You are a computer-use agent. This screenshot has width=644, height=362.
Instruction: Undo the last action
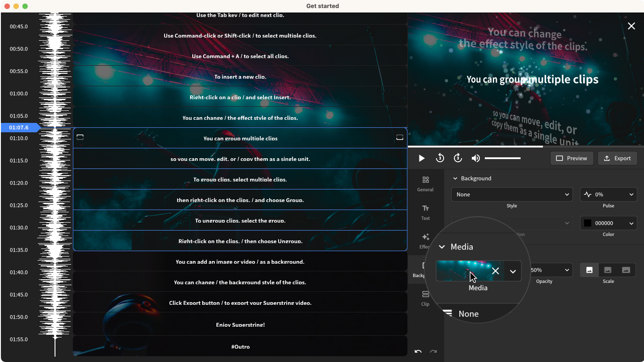(x=418, y=351)
